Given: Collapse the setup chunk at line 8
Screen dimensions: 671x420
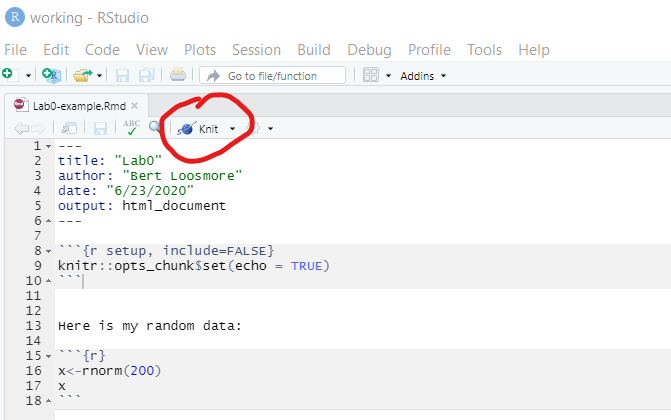Looking at the screenshot, I should [48, 251].
